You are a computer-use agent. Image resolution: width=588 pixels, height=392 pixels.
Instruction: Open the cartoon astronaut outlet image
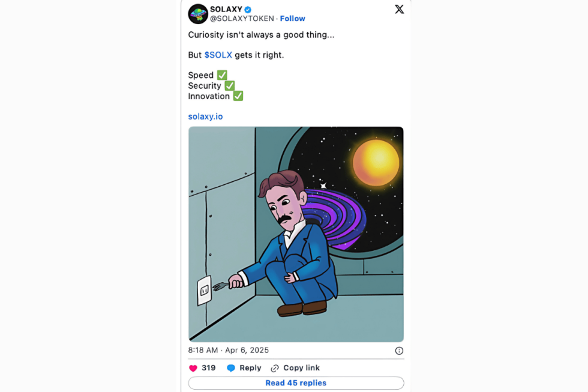296,234
